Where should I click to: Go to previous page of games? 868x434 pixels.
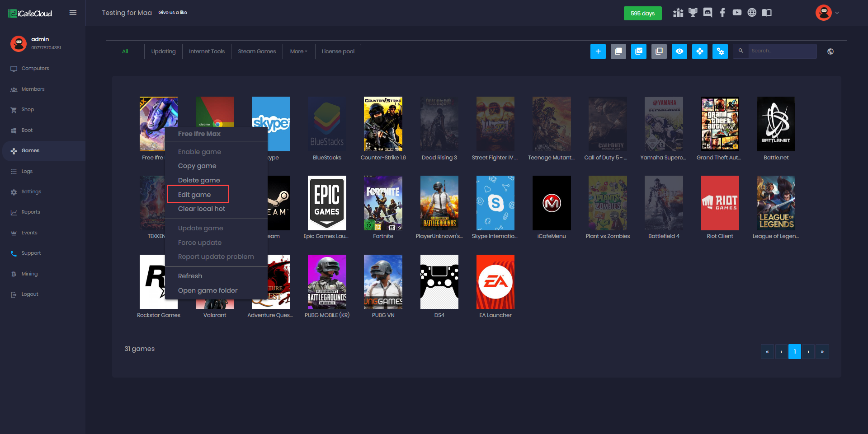[x=781, y=351]
